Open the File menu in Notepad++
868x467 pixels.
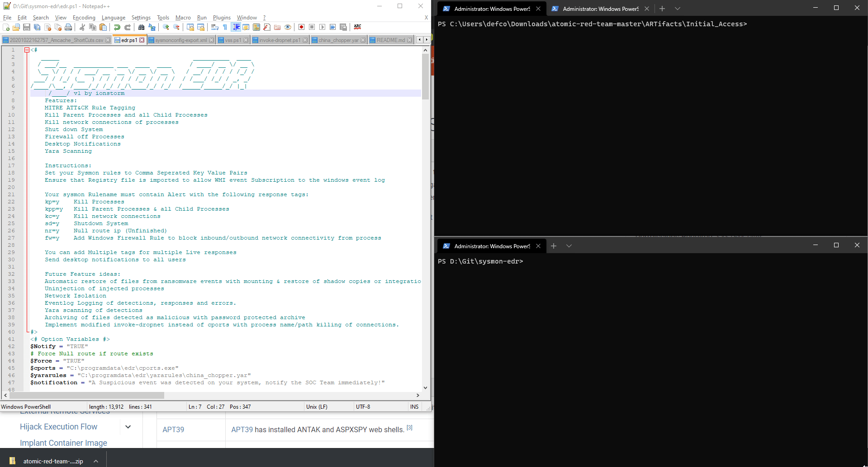coord(7,18)
